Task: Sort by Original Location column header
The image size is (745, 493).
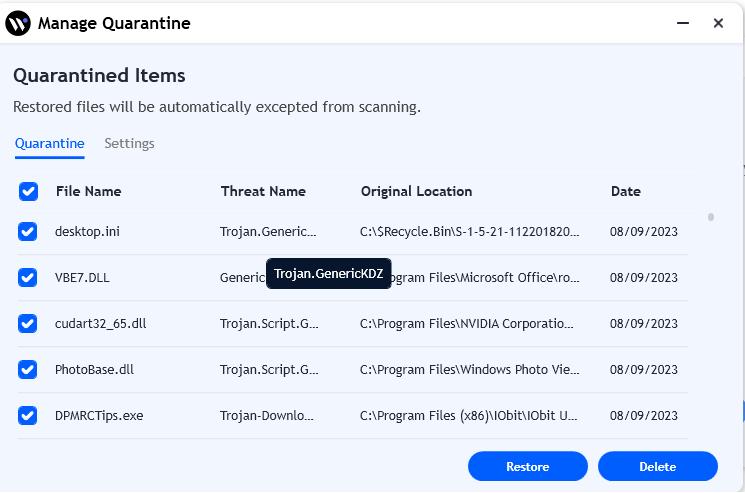Action: (416, 191)
